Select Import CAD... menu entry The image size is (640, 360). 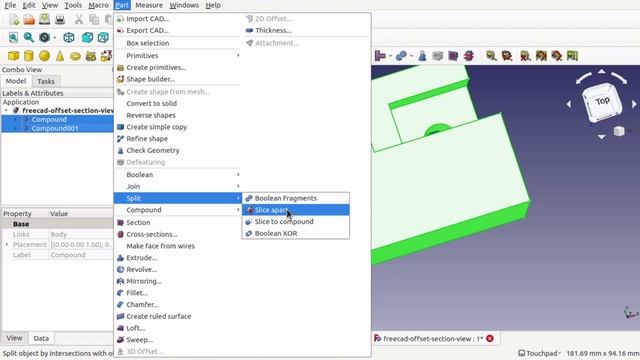178,19
